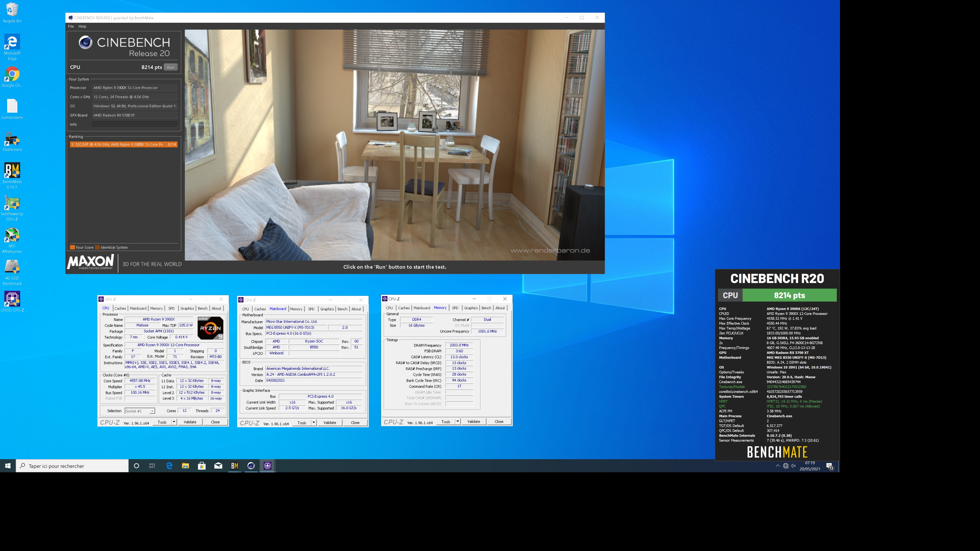Switch to Cinebench in the taskbar

pos(251,466)
